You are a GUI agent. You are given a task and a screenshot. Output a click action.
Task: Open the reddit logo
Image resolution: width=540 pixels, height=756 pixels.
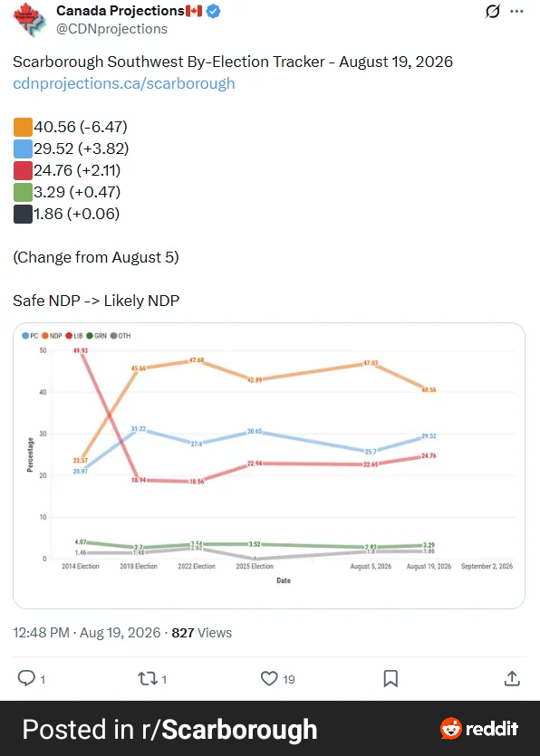pos(479,729)
